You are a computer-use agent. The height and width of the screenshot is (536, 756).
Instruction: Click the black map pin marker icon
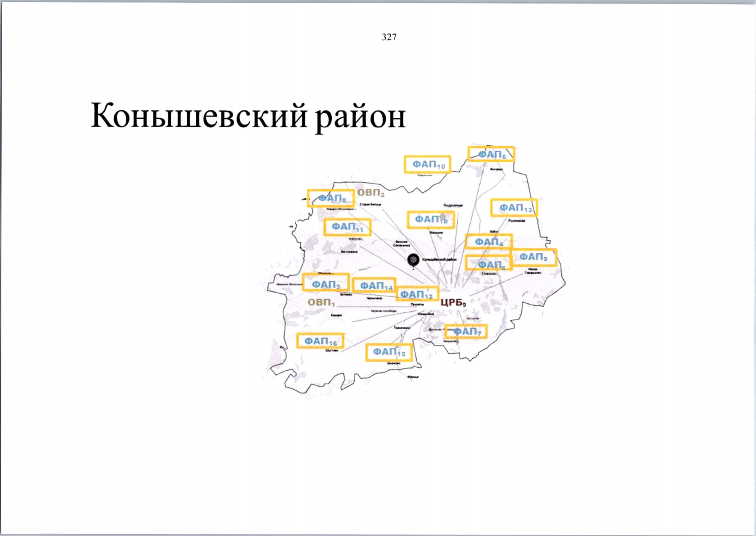[x=414, y=260]
